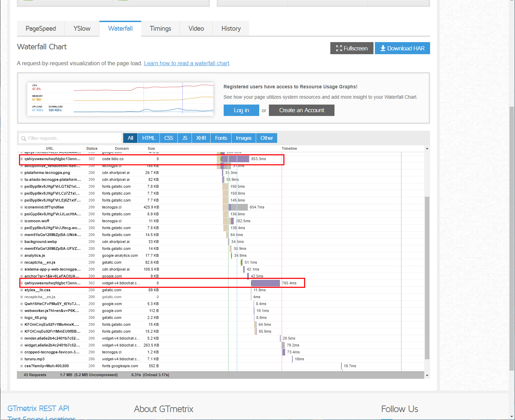The image size is (515, 420).
Task: Open 'Learn how to read a waterfall chart' link
Action: (x=187, y=63)
